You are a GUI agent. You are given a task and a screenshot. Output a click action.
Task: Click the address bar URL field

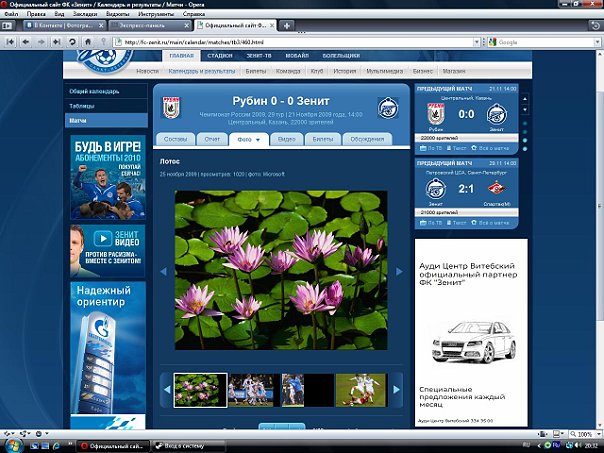point(300,42)
